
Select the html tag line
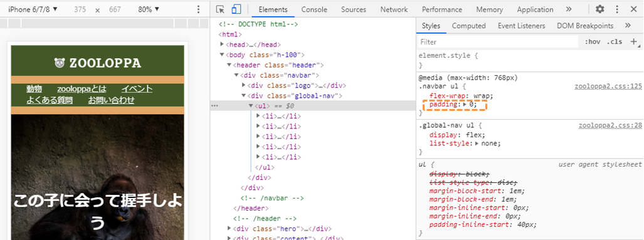pyautogui.click(x=230, y=34)
